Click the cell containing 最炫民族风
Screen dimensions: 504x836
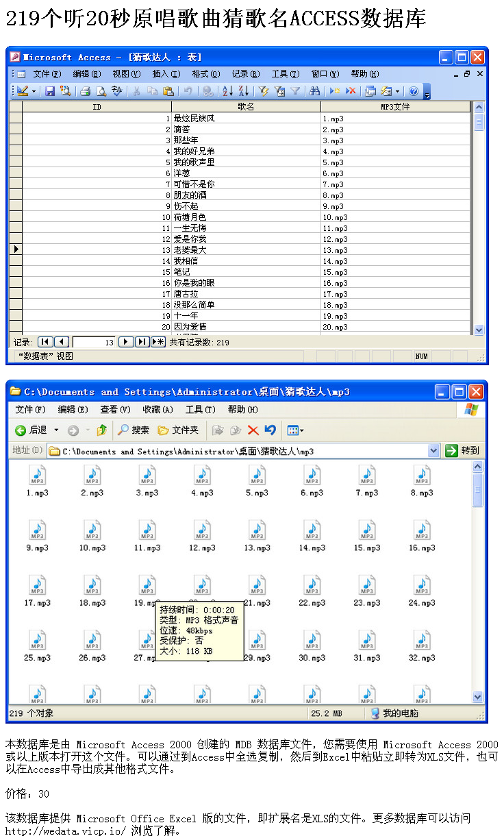coord(246,119)
